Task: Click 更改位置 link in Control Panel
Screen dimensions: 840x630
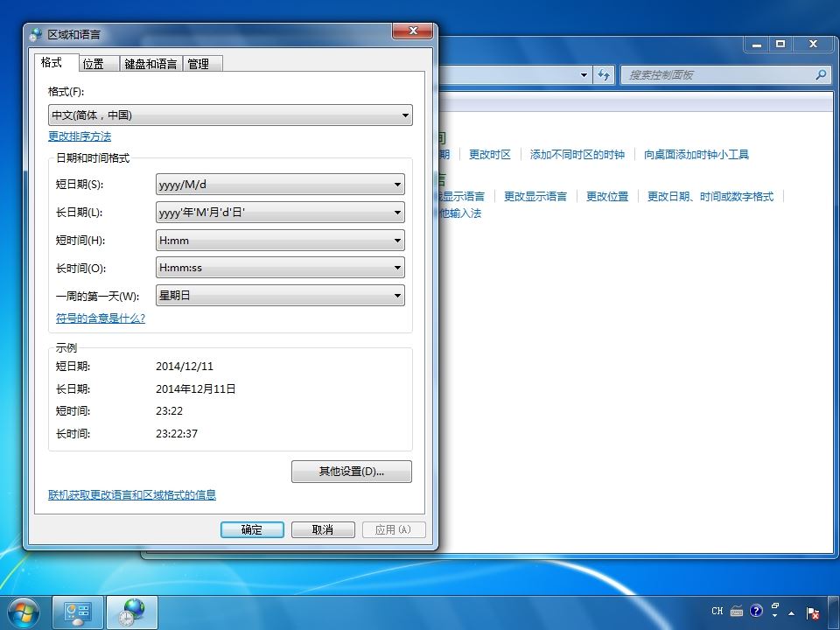Action: click(x=607, y=197)
